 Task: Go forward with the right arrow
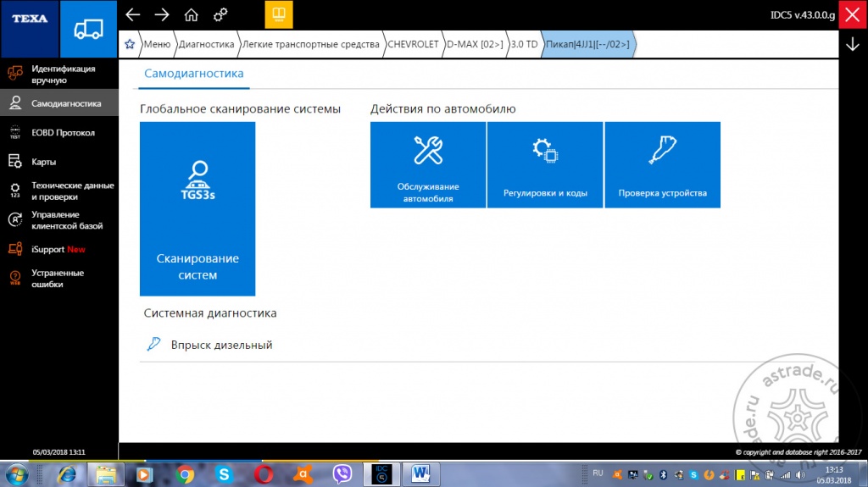[x=162, y=15]
